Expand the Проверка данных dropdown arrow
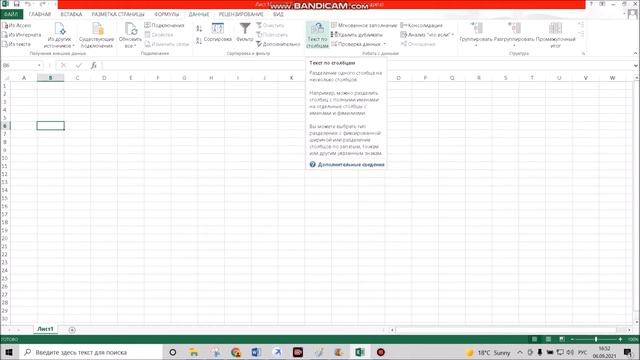 click(x=384, y=44)
